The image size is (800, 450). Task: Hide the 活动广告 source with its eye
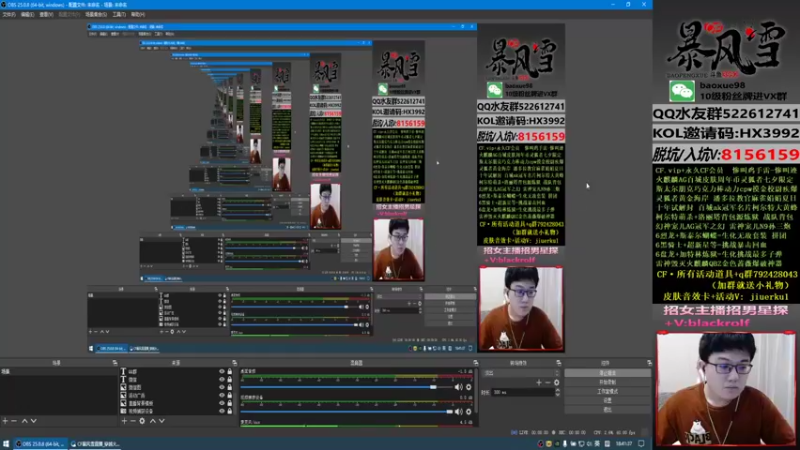pos(221,395)
